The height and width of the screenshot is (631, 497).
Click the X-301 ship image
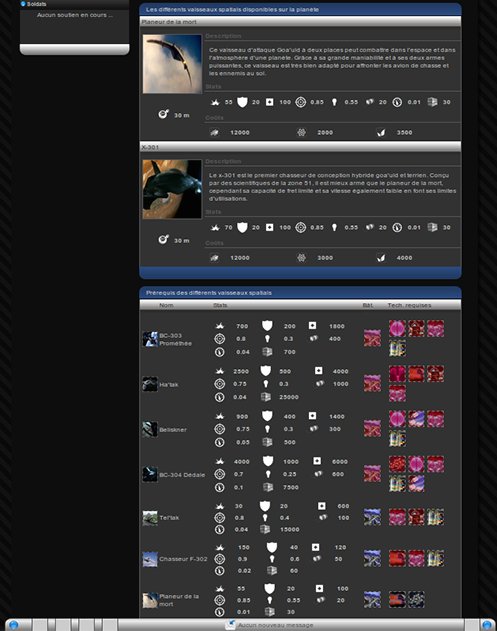tap(172, 189)
